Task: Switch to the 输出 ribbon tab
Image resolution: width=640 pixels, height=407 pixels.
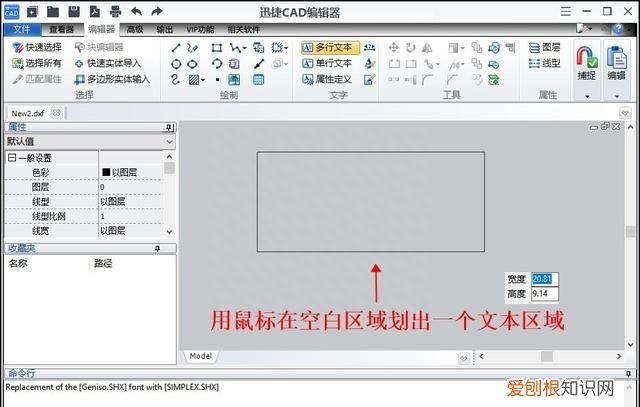Action: click(164, 29)
